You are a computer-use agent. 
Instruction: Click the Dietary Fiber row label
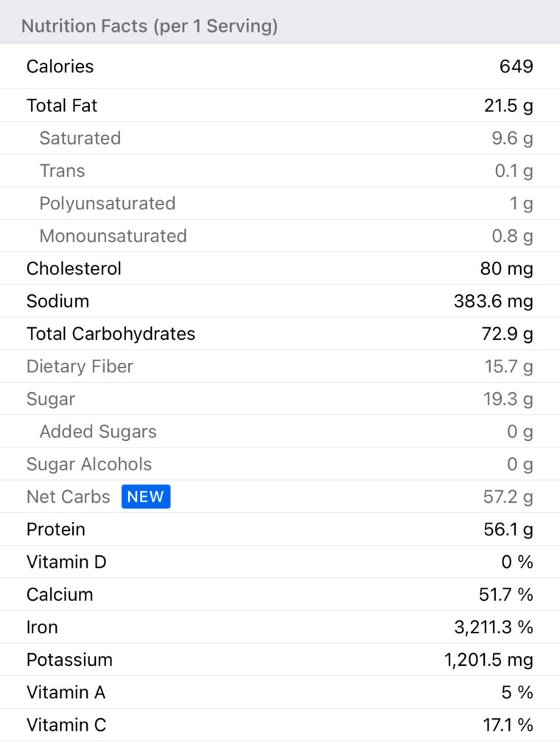80,366
